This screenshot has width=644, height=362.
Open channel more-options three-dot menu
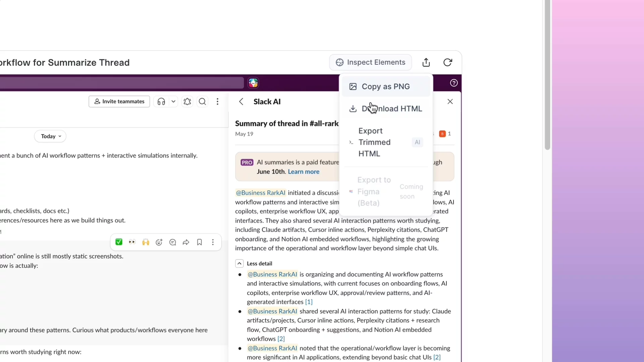(x=218, y=102)
